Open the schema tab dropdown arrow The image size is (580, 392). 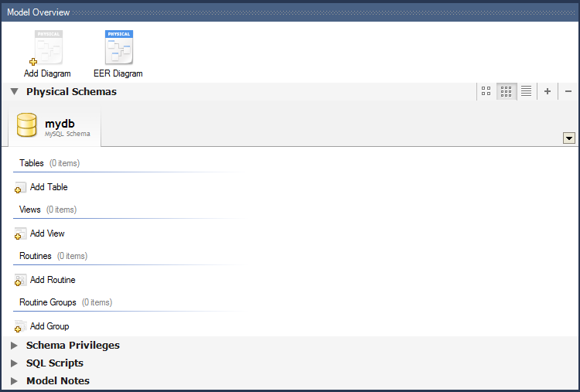point(569,138)
